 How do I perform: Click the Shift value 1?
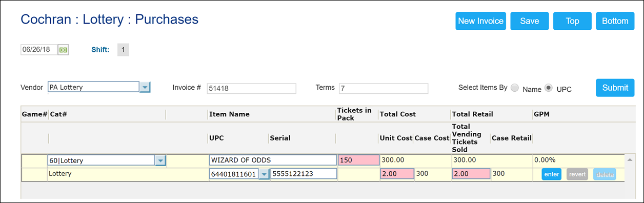point(123,50)
